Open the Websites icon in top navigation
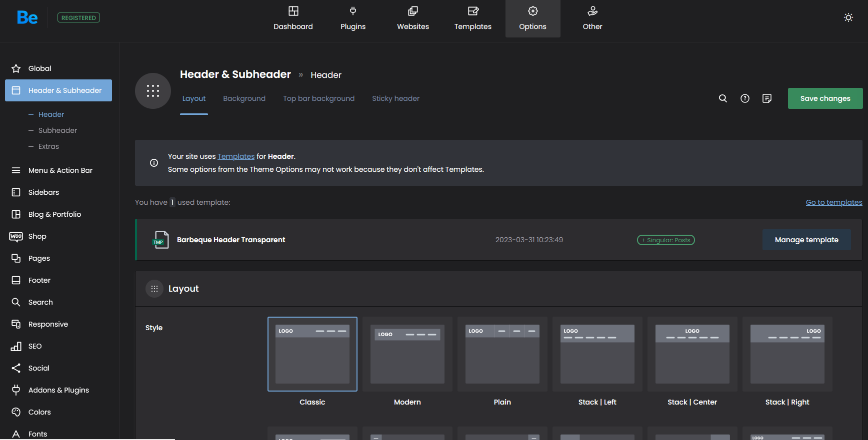868x440 pixels. [x=413, y=11]
